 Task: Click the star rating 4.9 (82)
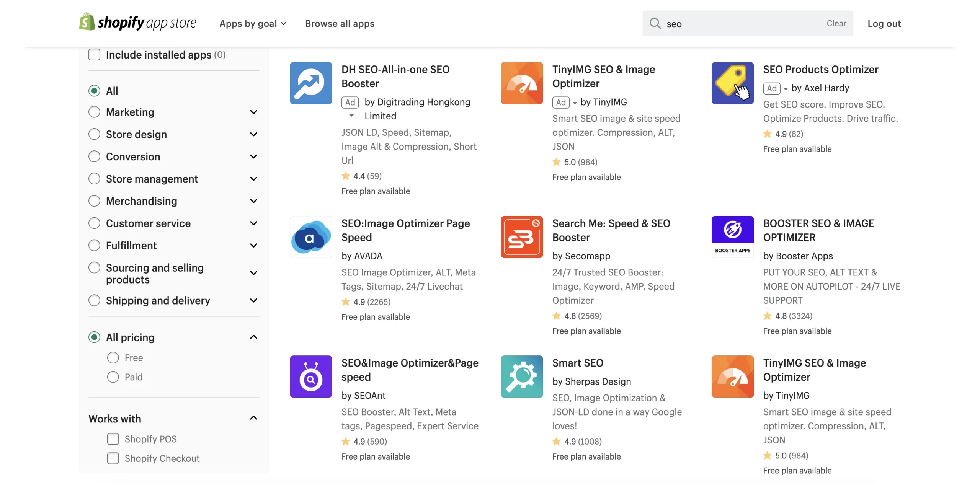click(x=767, y=134)
